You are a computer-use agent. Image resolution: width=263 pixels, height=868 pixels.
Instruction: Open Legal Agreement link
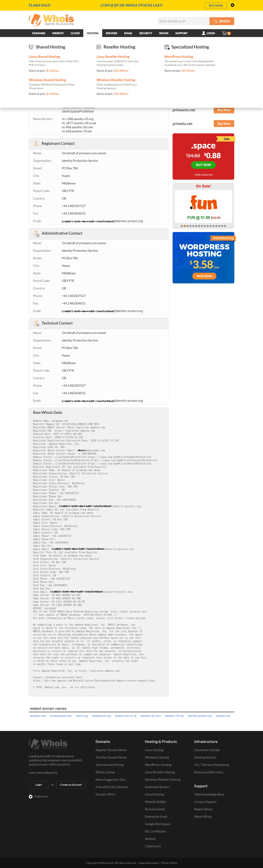148,863
